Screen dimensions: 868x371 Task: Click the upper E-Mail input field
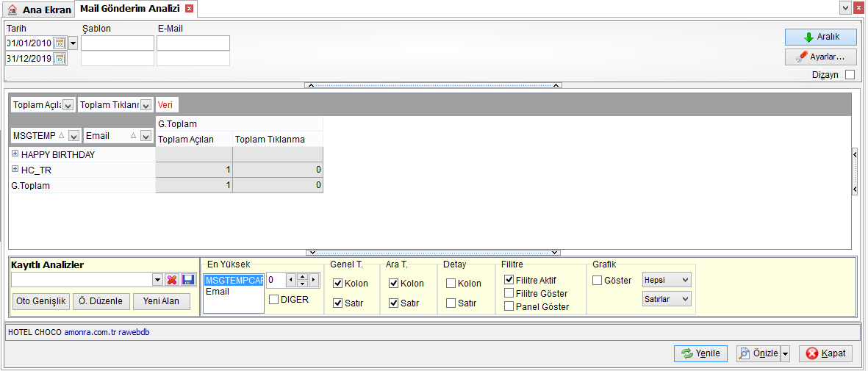[x=193, y=43]
